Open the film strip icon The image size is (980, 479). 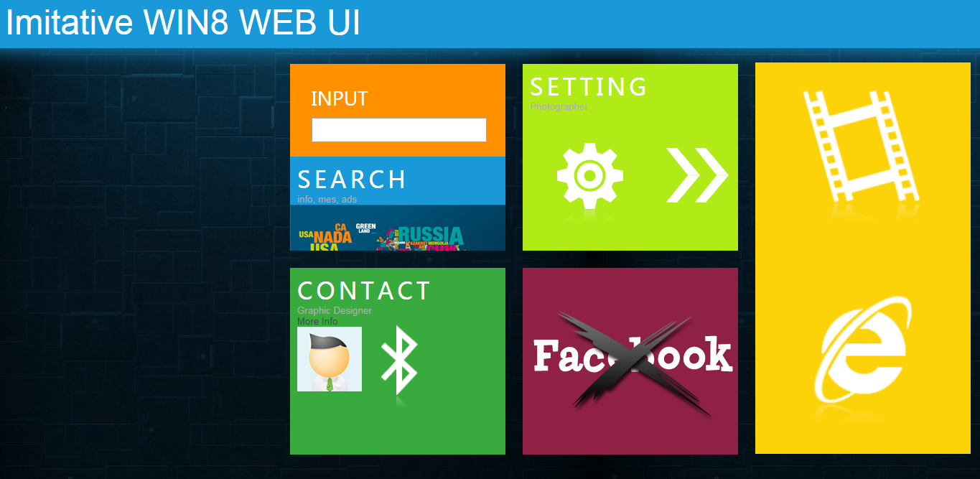click(862, 146)
